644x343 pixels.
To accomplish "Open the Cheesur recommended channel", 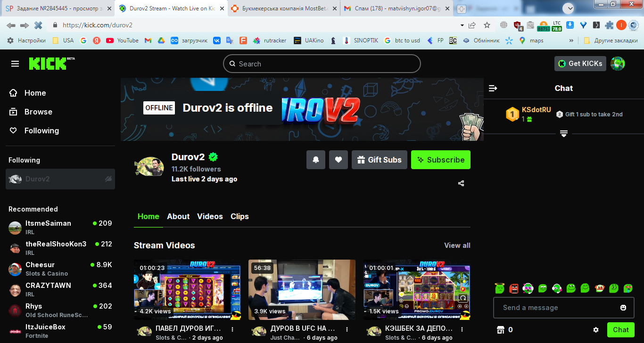I will tap(60, 269).
